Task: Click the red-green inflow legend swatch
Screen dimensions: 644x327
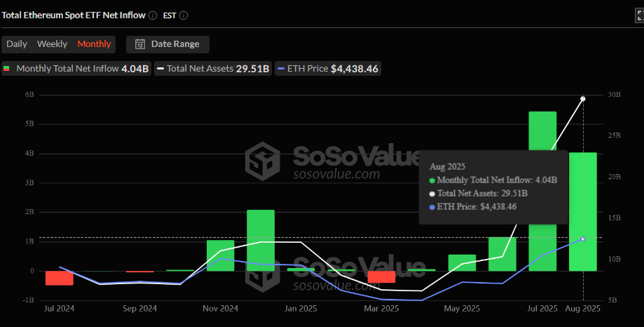Action: pyautogui.click(x=7, y=69)
